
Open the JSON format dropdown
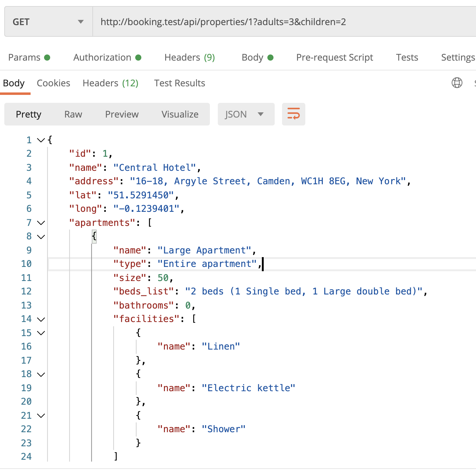tap(246, 114)
